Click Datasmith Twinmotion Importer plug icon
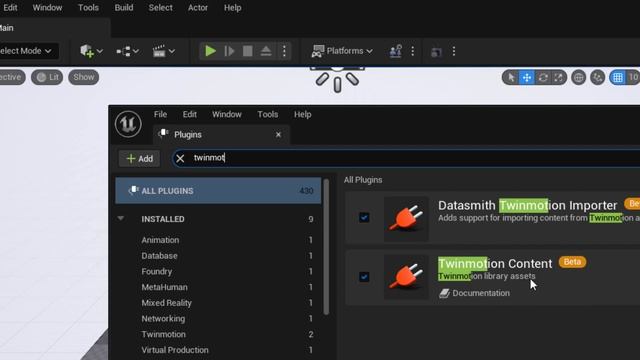Screen dimensions: 640x360 406,219
